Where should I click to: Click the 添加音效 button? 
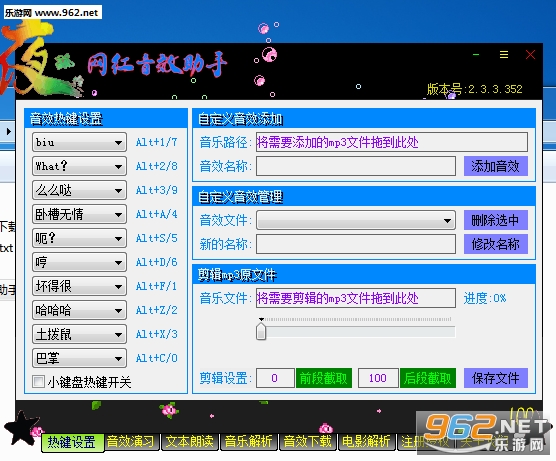[x=496, y=166]
